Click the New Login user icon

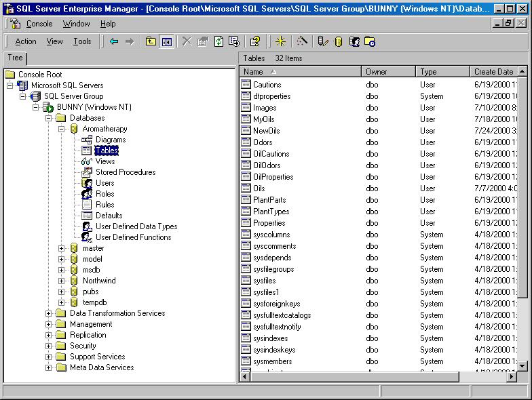tap(354, 41)
